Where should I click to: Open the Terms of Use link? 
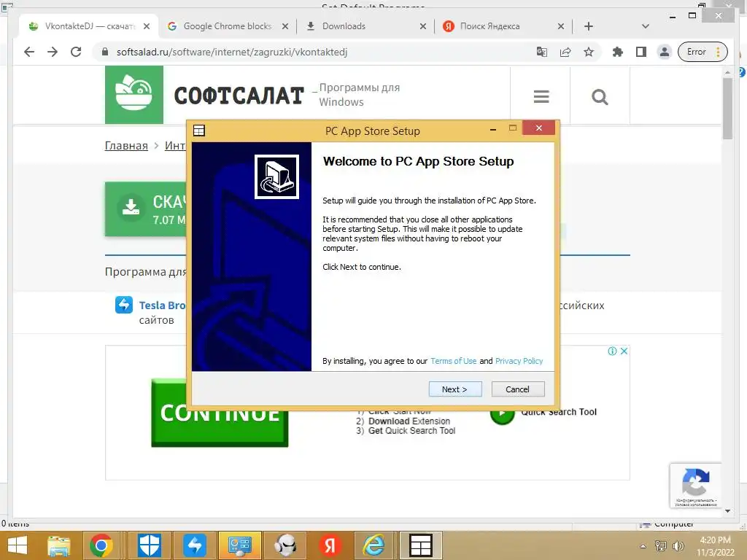453,361
